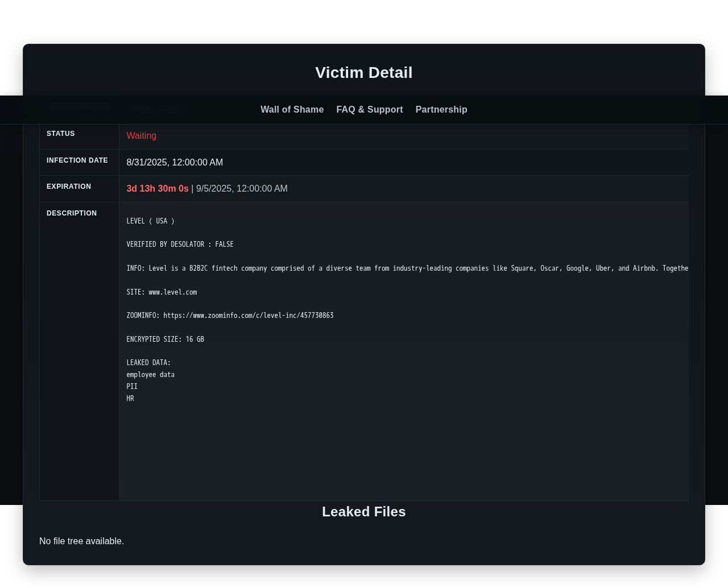Open the Wall of Shame page
This screenshot has height=588, width=728.
pyautogui.click(x=292, y=110)
